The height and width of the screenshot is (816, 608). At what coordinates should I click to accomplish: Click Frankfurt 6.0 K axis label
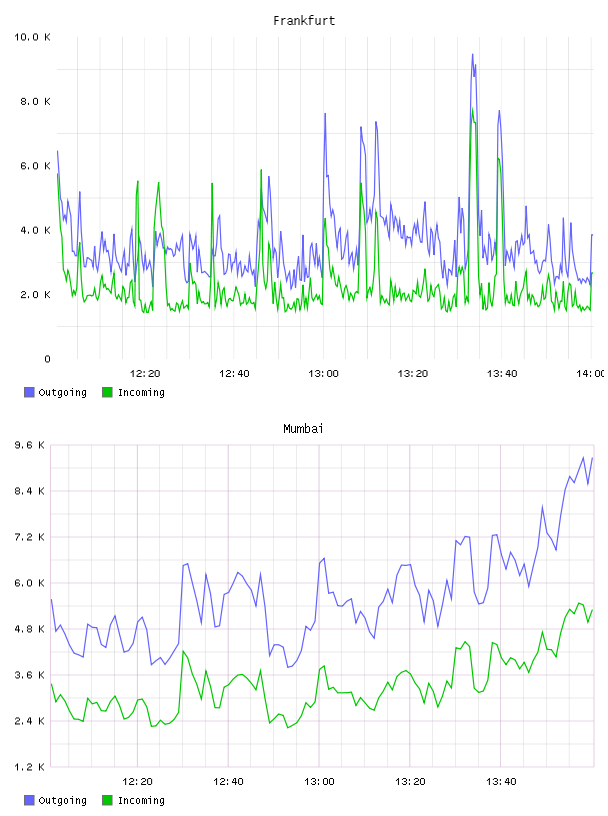[35, 166]
